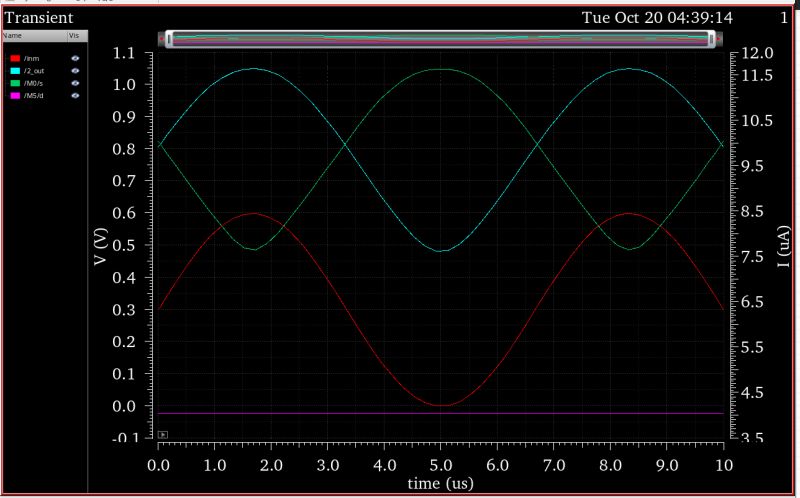Click the small play icon at plot's bottom-left corner
Viewport: 800px width, 498px height.
coord(163,435)
